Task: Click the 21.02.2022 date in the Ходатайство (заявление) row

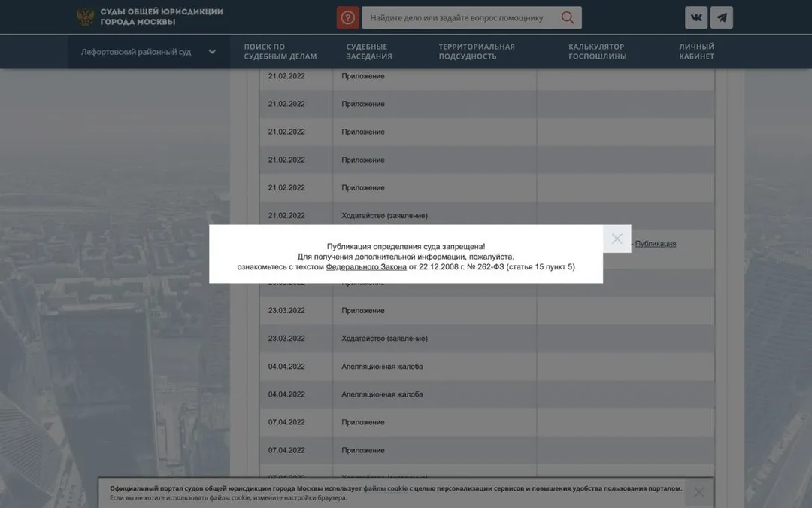Action: tap(286, 216)
